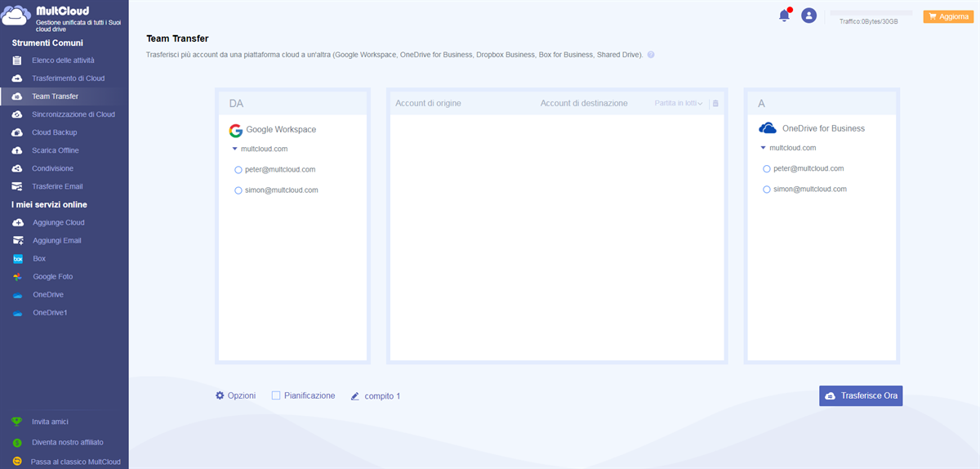Click the Passa al classico MultCloud icon
The height and width of the screenshot is (469, 980).
pyautogui.click(x=16, y=462)
